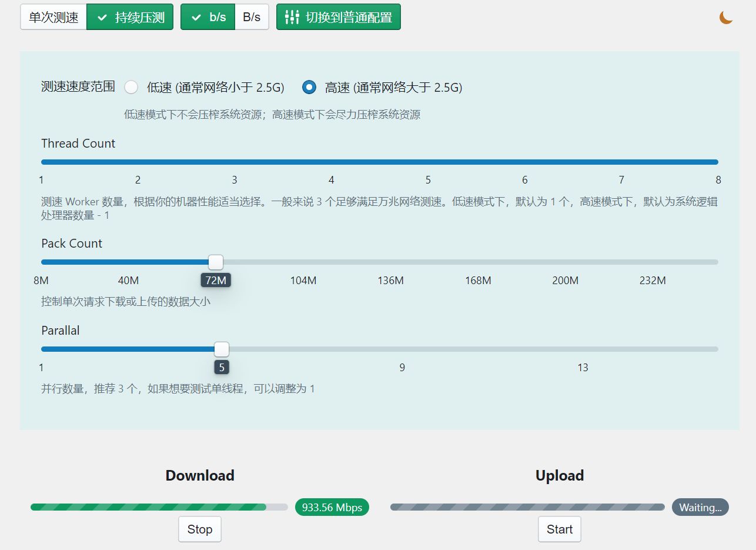This screenshot has height=550, width=756.
Task: Click the Parallal tick labeled 13
Action: tap(583, 368)
